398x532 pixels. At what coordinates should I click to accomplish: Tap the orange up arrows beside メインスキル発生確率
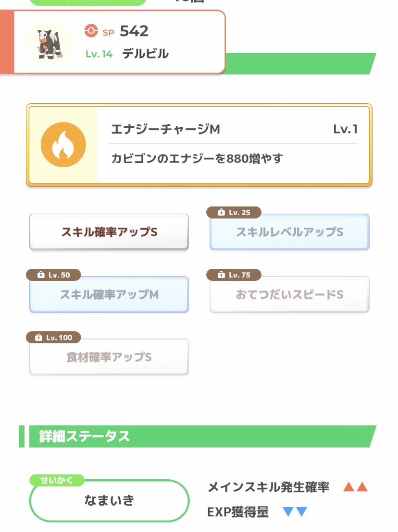point(355,487)
